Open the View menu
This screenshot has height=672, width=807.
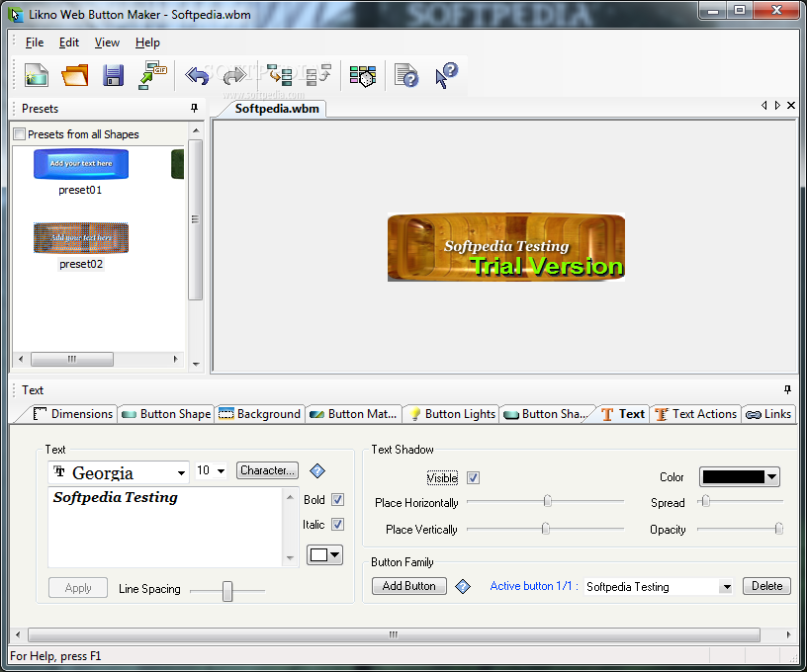coord(107,42)
